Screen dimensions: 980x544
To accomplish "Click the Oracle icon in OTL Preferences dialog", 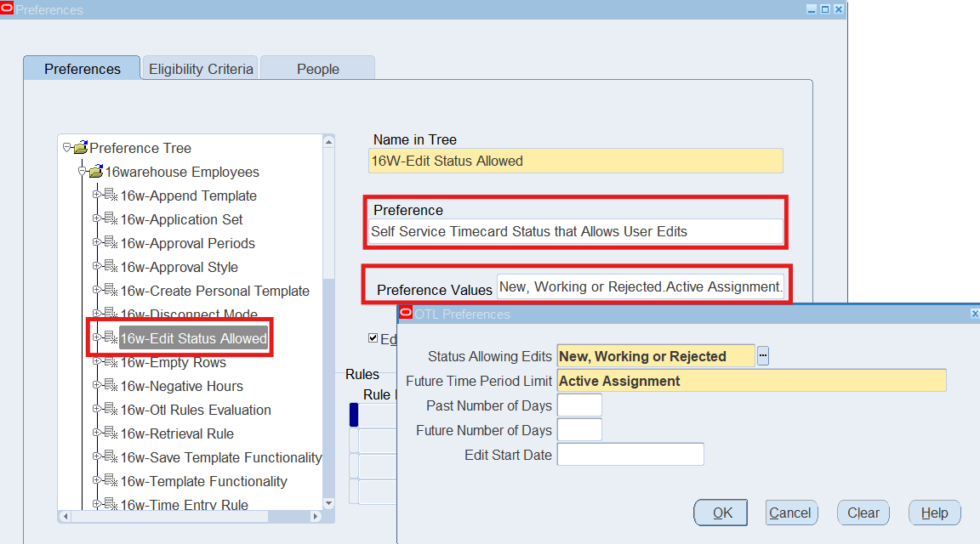I will [406, 314].
